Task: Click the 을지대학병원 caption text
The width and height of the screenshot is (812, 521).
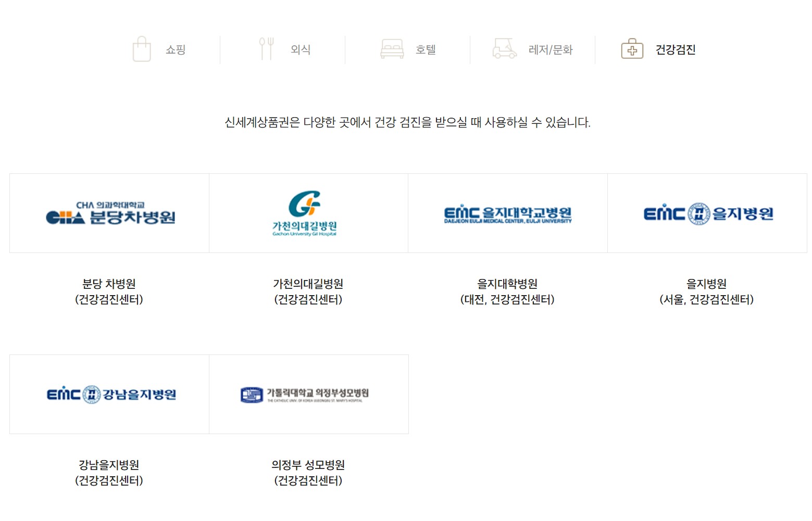Action: click(507, 284)
